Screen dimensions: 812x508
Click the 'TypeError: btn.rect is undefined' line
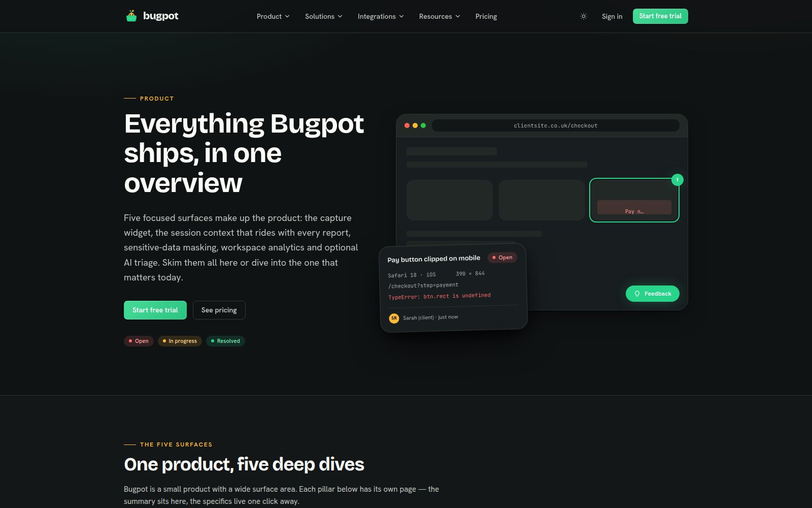439,296
